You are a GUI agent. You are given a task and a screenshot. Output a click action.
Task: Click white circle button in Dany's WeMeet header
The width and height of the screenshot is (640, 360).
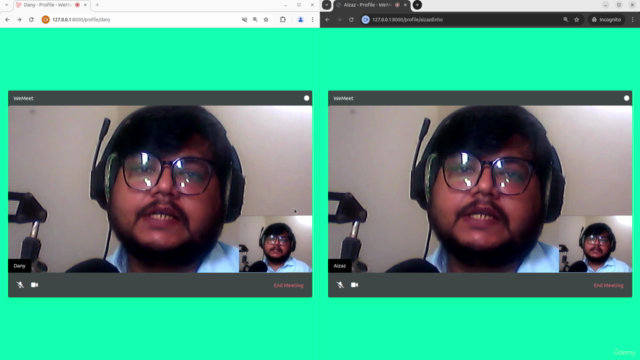(x=307, y=98)
